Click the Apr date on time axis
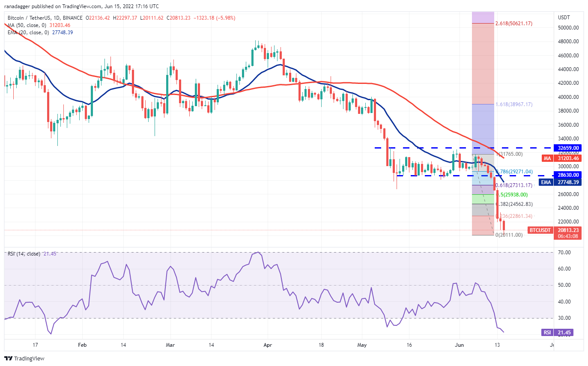The width and height of the screenshot is (588, 366). point(267,344)
